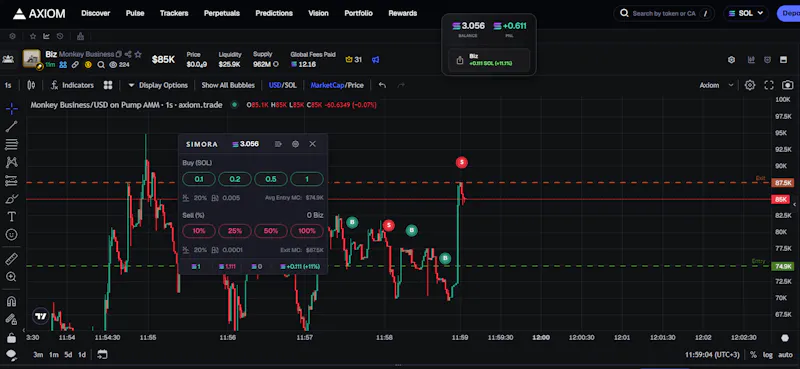Select the trend line drawing tool

pos(11,127)
